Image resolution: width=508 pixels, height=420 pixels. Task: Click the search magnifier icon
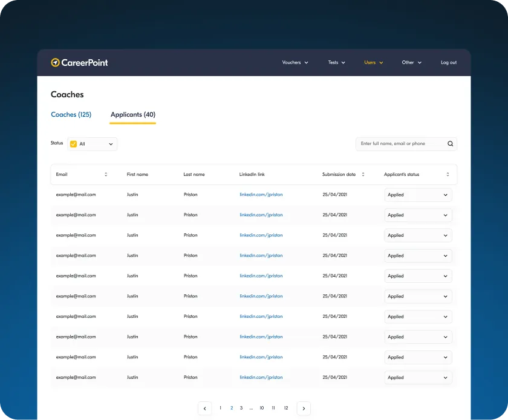point(451,144)
